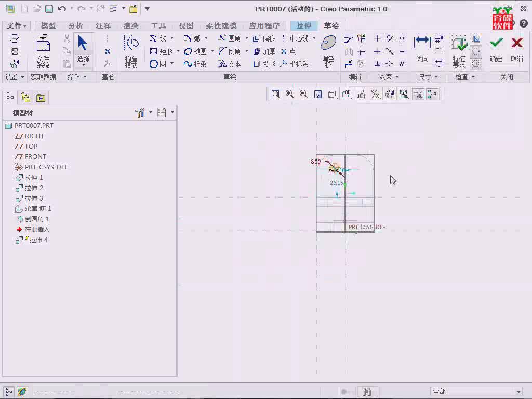Viewport: 532px width, 399px height.
Task: Add a Coordinate System (坐标系)
Action: [294, 64]
